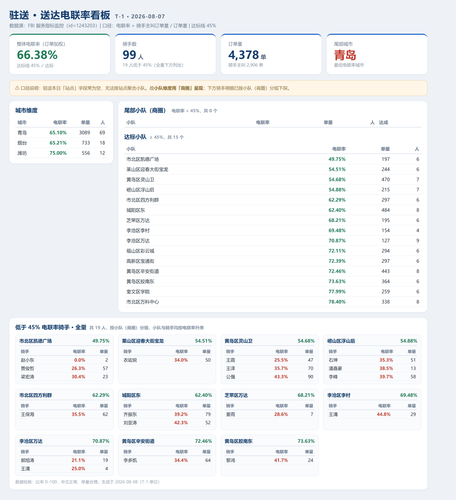This screenshot has width=456, height=500.
Task: Select the 49.75% cell in the 达标小队 table
Action: click(x=337, y=159)
